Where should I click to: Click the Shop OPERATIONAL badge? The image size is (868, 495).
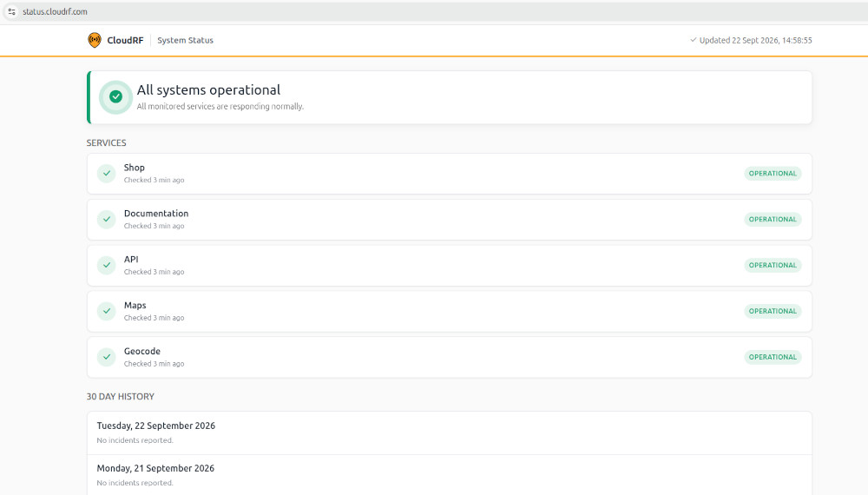point(773,174)
